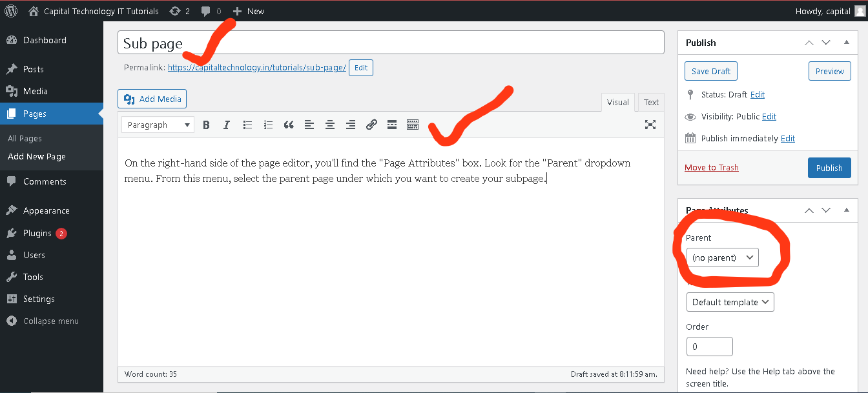Click the Move to Trash link

711,168
